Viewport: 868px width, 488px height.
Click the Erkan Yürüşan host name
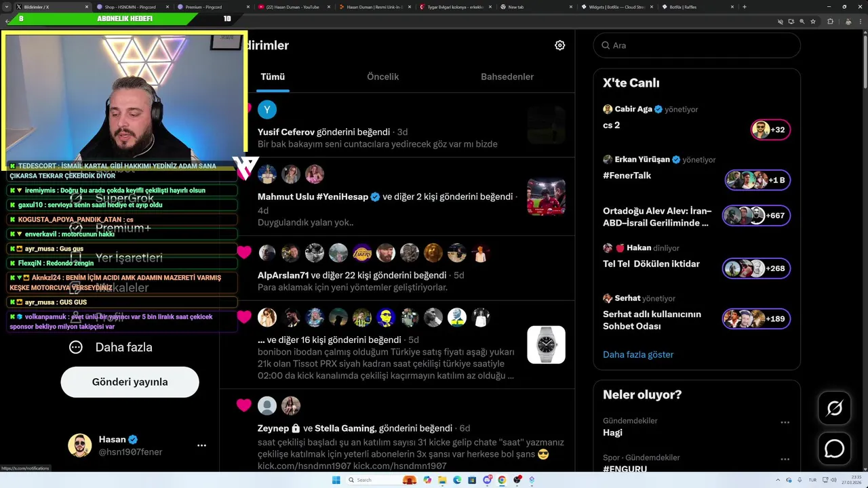[642, 159]
